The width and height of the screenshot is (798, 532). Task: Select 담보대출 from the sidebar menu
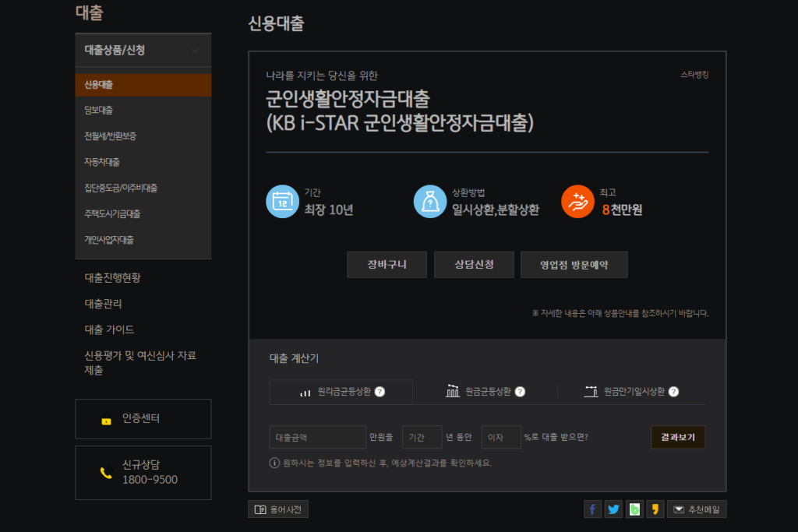99,111
